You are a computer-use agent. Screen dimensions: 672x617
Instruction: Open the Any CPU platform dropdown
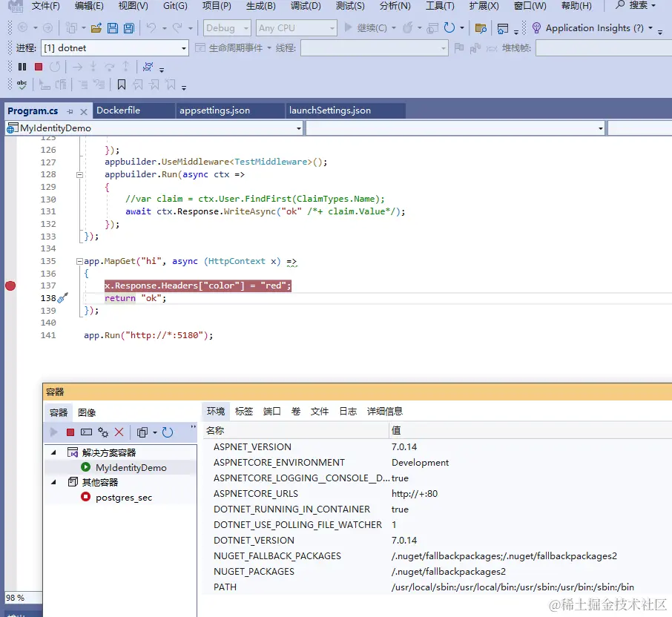296,28
